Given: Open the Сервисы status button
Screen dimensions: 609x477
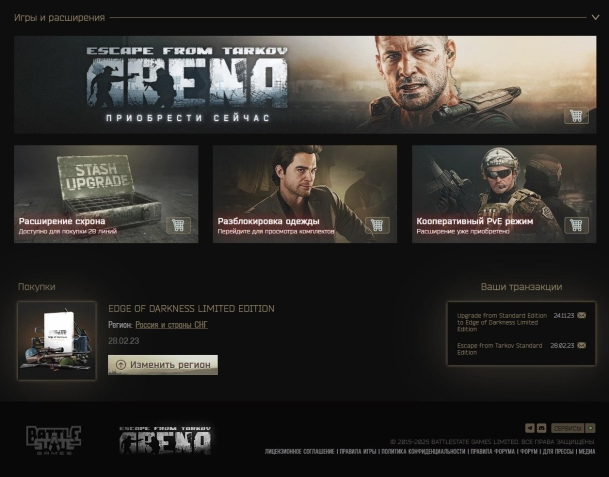Looking at the screenshot, I should (568, 428).
